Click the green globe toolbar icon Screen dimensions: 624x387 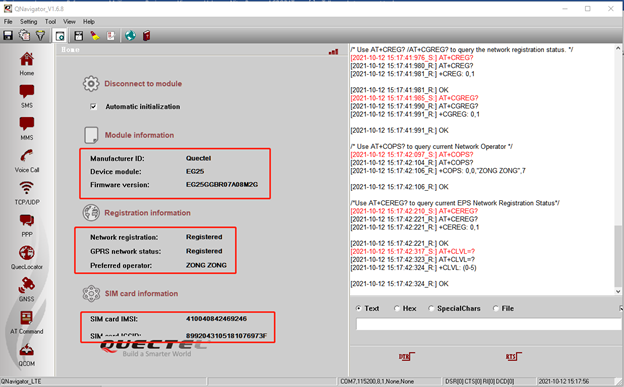click(x=130, y=35)
